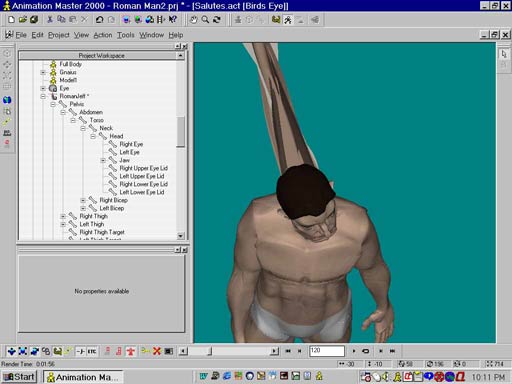This screenshot has height=384, width=512.
Task: Open Internet Explorer from quick launch
Action: pos(227,376)
